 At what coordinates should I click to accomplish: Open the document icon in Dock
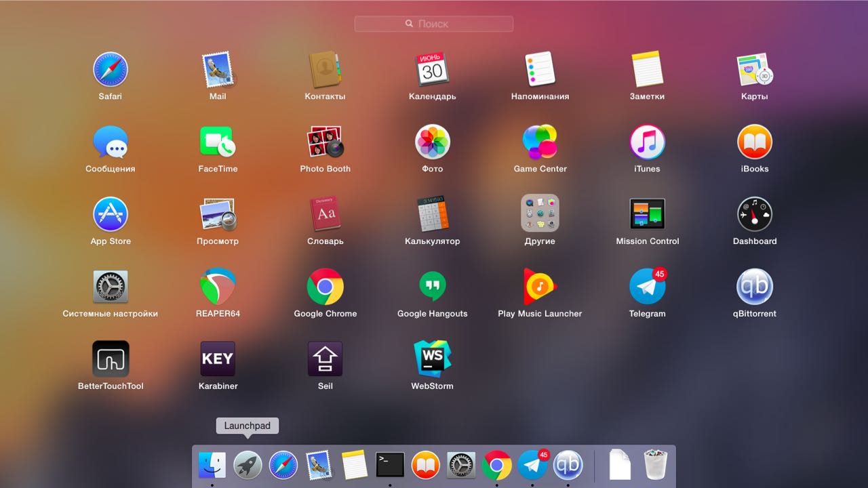[x=620, y=465]
